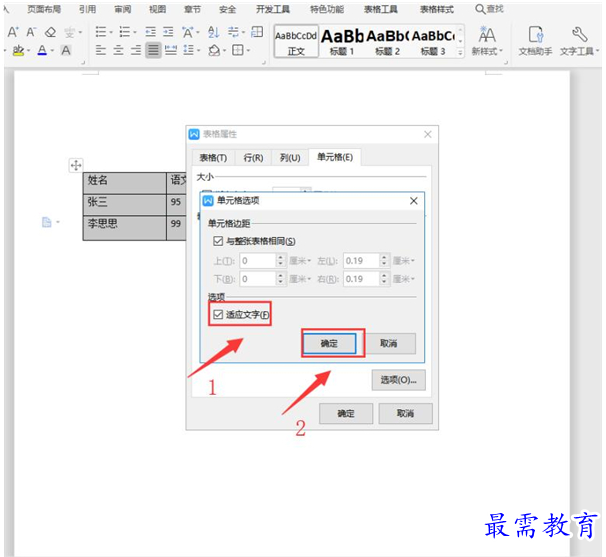Click the justify alignment icon

(153, 50)
